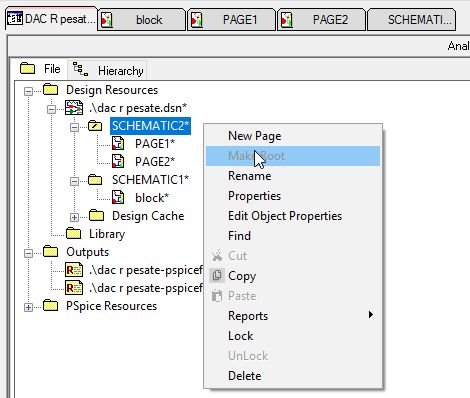Collapse the Design Resources folder
This screenshot has height=398, width=470.
[x=29, y=91]
